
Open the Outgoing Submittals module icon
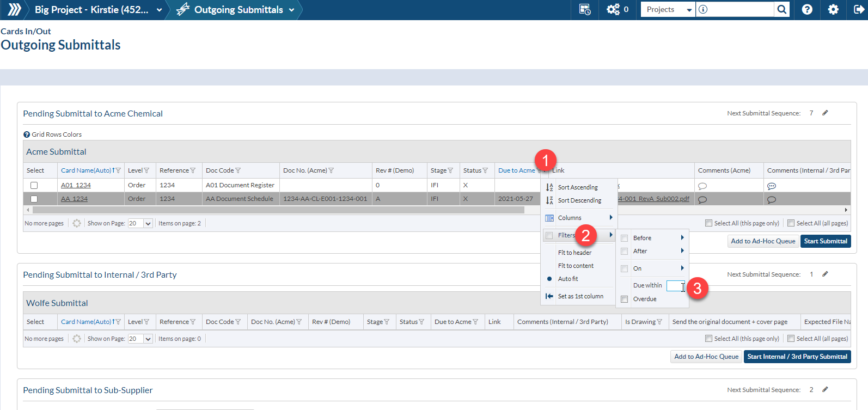[x=184, y=9]
